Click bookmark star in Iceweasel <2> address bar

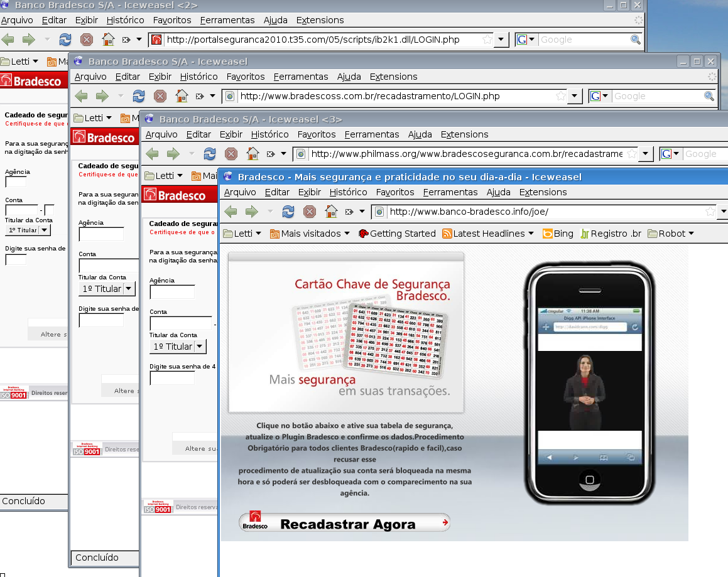(487, 40)
